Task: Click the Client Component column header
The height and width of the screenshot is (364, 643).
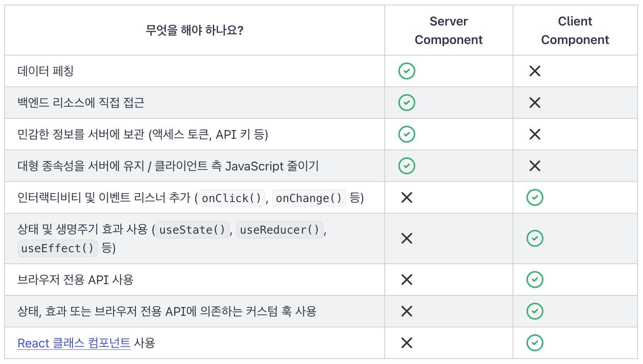Action: coord(575,30)
